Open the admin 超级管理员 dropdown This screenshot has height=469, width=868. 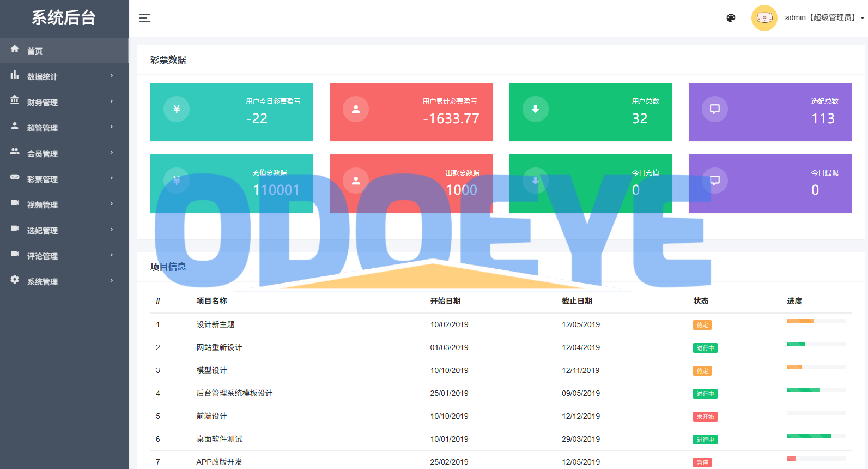click(x=824, y=18)
